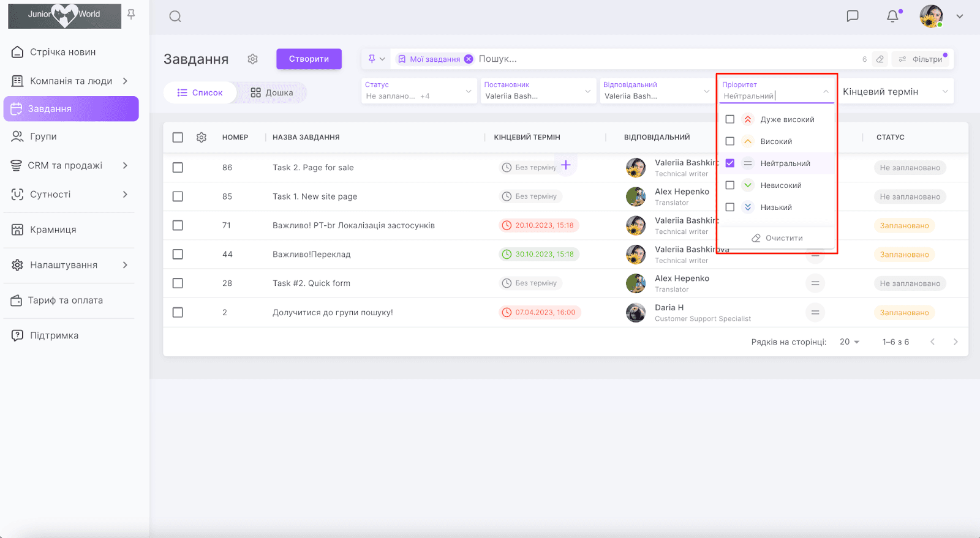Open the chat messages icon
This screenshot has width=980, height=538.
(852, 17)
